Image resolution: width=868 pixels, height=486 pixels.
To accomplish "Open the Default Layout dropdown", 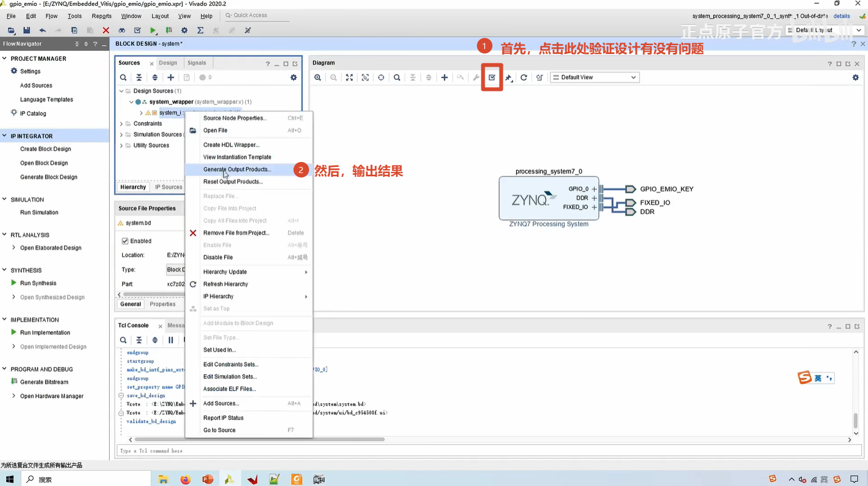I will coord(824,30).
